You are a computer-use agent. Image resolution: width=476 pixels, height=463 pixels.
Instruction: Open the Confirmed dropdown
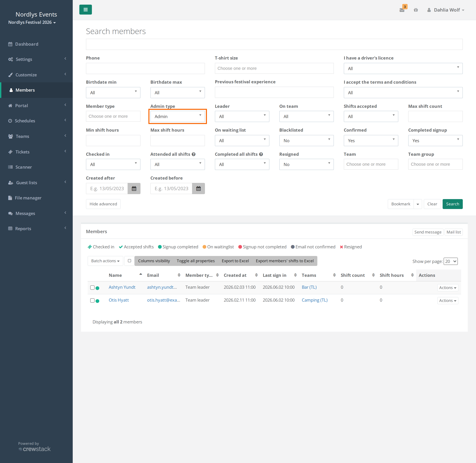pyautogui.click(x=371, y=141)
